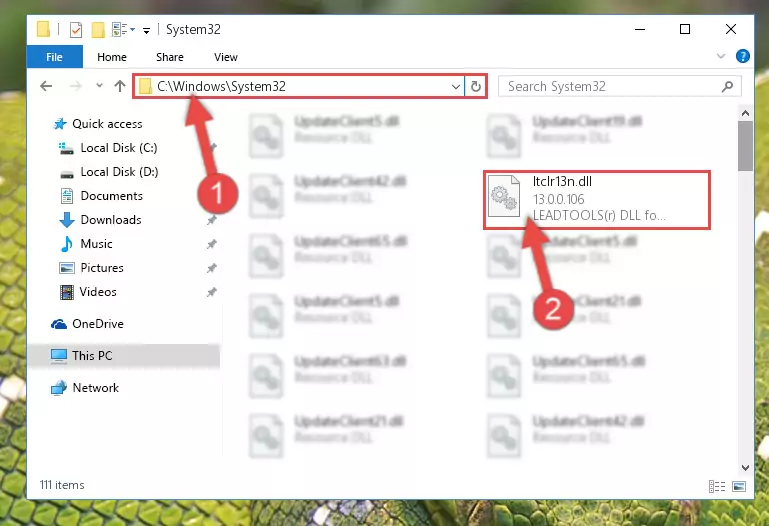Viewport: 769px width, 526px height.
Task: Click the ltclr13n.dll gear file icon
Action: 504,196
